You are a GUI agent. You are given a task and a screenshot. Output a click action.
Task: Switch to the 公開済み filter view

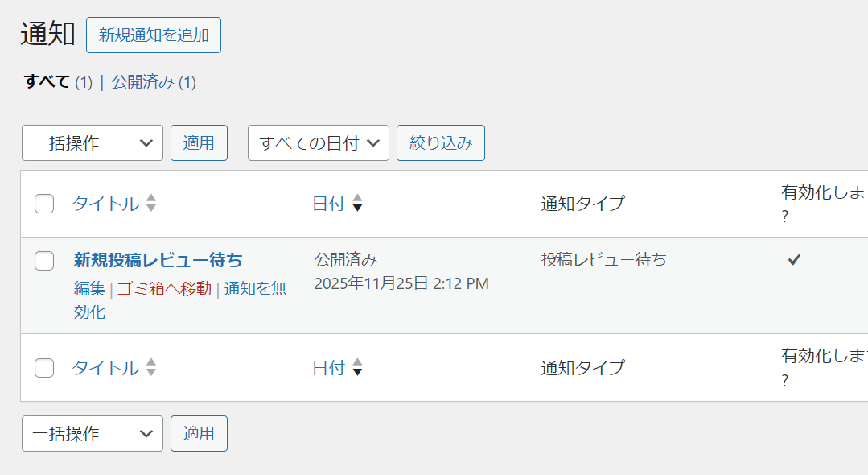pos(142,82)
